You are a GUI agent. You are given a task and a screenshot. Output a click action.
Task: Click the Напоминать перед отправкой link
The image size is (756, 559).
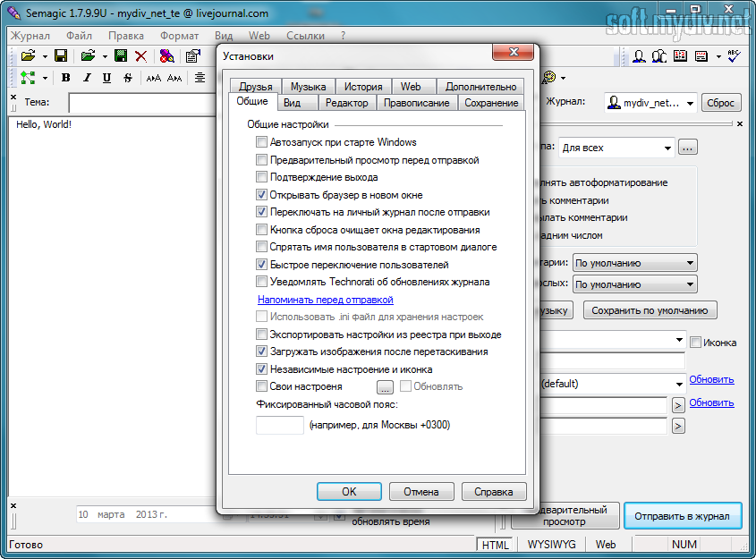pos(326,300)
